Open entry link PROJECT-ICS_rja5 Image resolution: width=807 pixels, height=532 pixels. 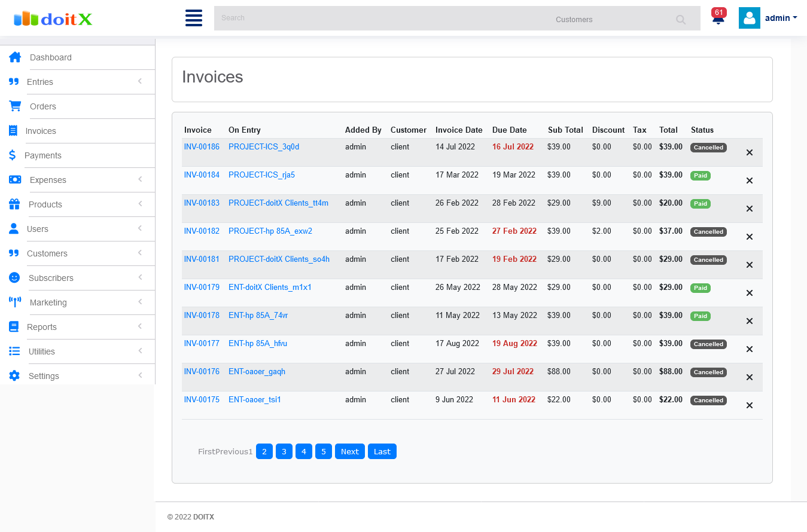click(x=261, y=175)
